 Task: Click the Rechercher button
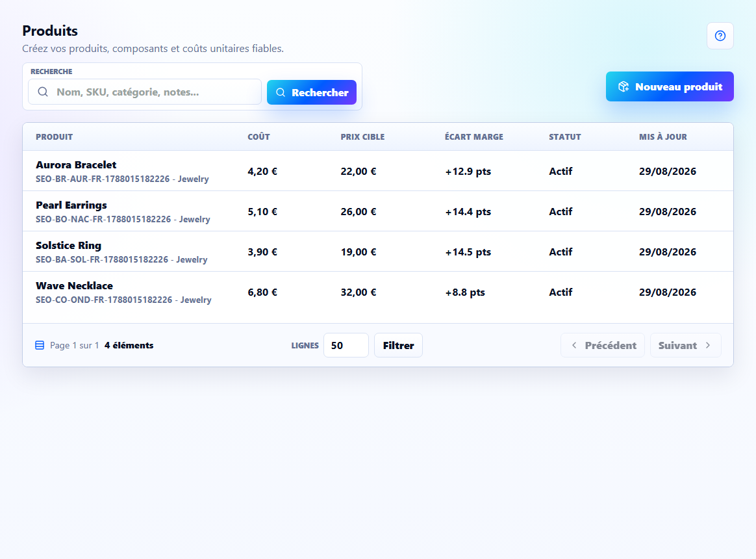click(x=312, y=92)
